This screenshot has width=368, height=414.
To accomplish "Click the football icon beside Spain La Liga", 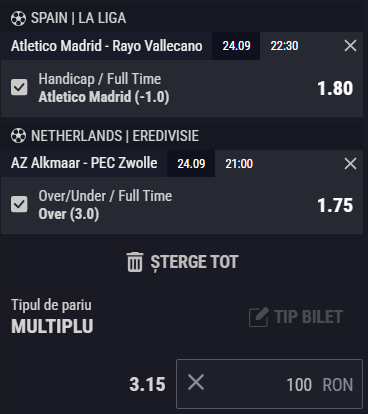I will pos(18,19).
